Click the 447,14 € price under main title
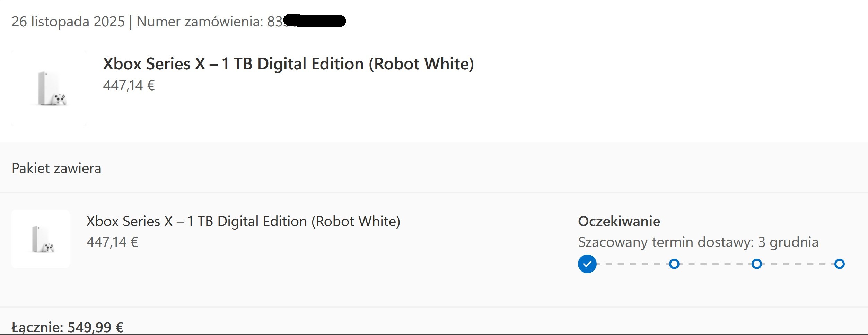This screenshot has width=868, height=335. (129, 85)
